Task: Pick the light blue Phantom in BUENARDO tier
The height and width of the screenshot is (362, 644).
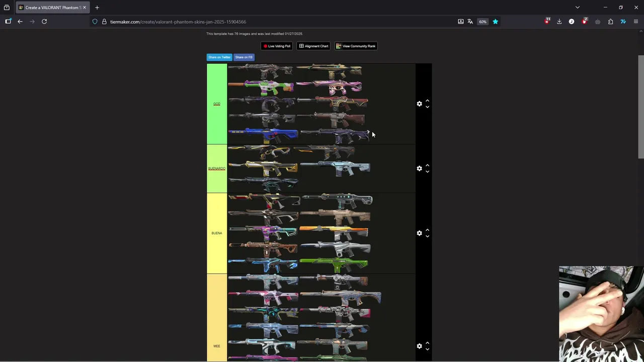Action: (335, 168)
